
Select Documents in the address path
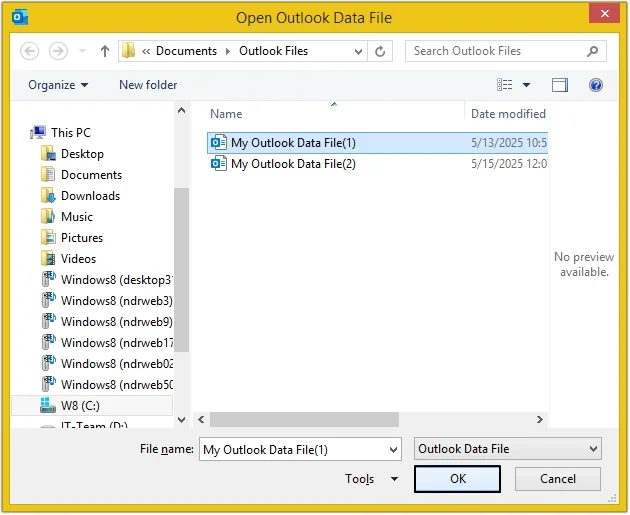click(186, 51)
